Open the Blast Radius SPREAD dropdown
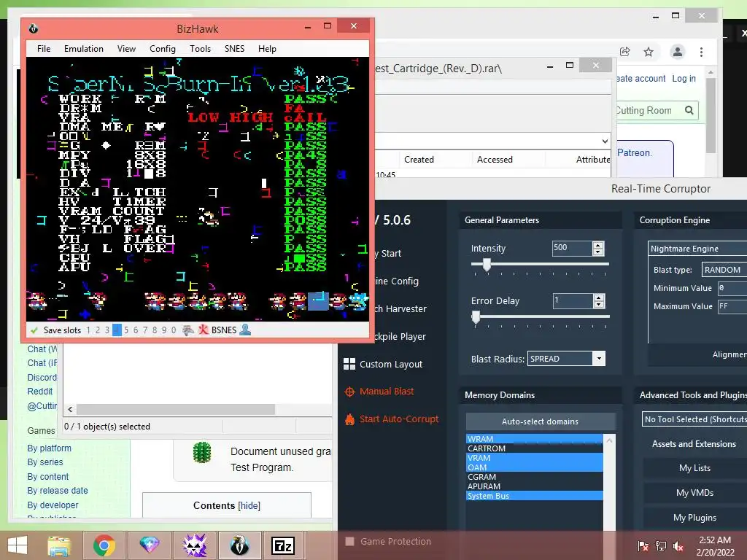 [599, 359]
